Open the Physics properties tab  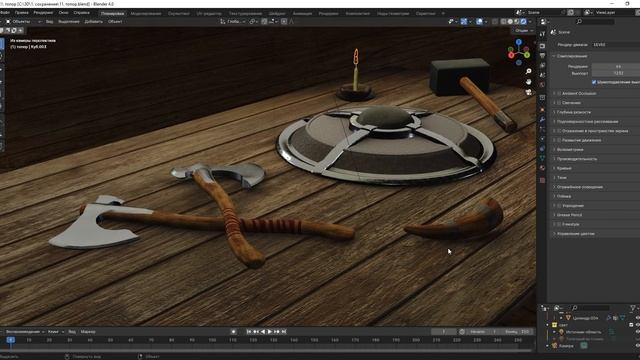coord(542,139)
